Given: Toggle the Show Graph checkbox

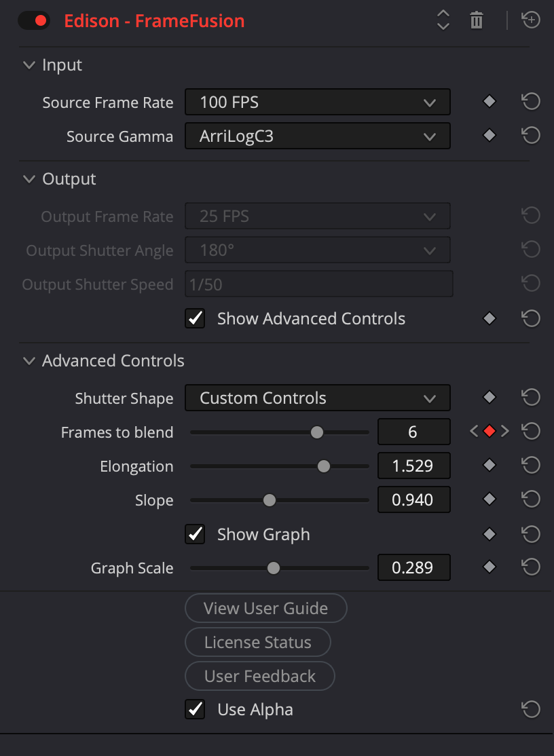Looking at the screenshot, I should point(196,535).
